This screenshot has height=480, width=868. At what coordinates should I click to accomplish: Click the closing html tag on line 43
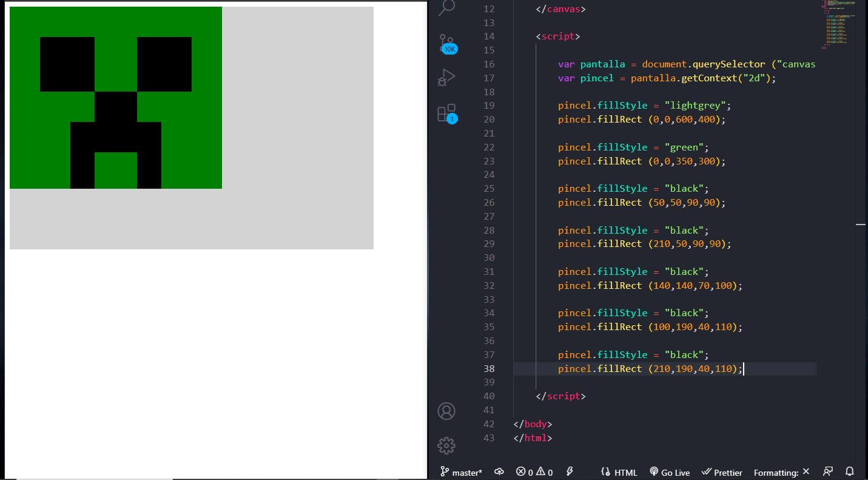(x=533, y=438)
